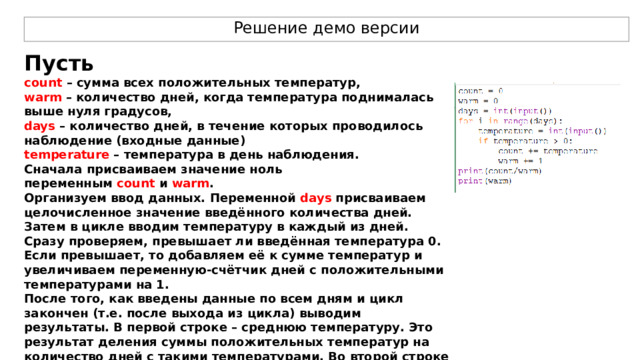Click the code line 'warm += 1'

click(x=520, y=161)
